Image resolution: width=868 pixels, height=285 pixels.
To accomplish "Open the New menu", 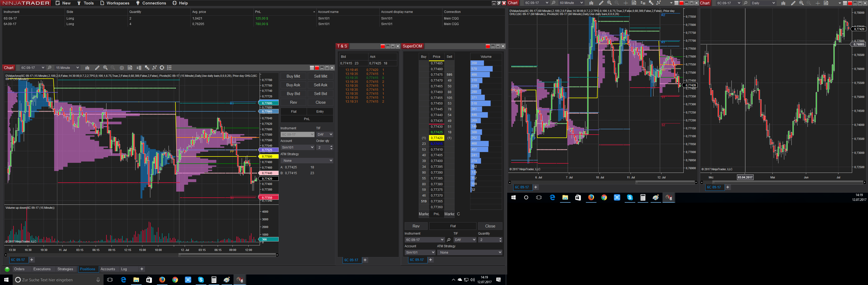I will 63,3.
